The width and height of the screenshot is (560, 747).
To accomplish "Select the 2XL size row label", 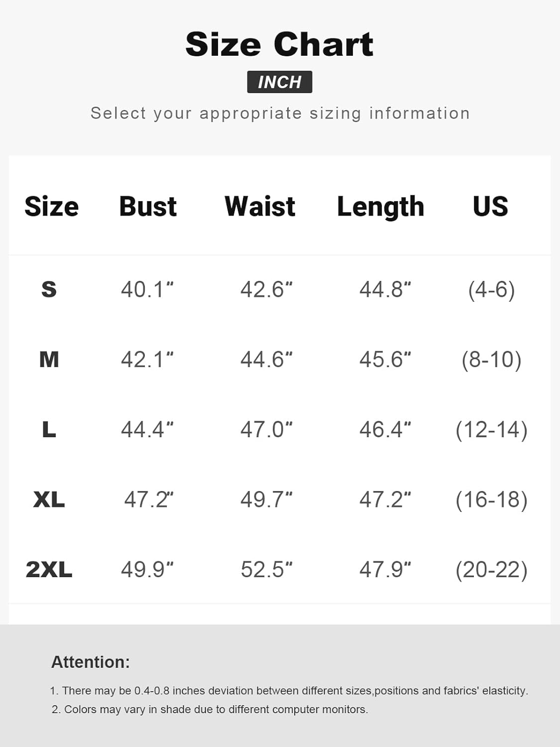I will coord(49,569).
